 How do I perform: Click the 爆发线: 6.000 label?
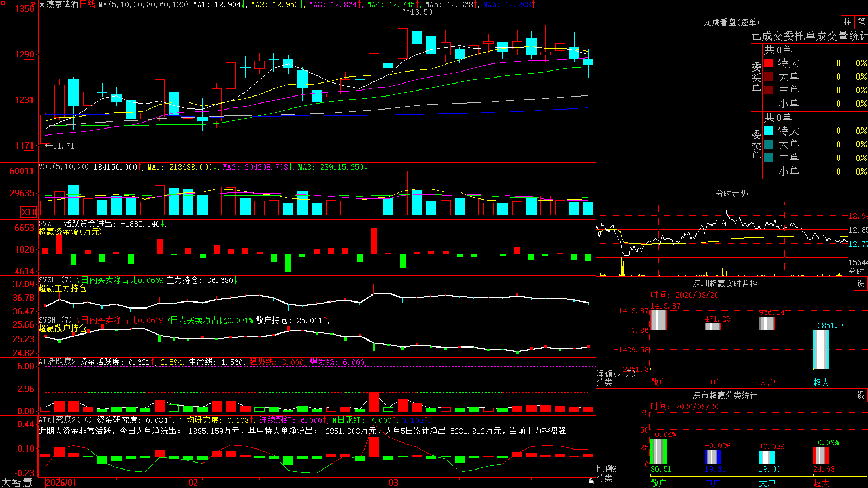pos(337,362)
